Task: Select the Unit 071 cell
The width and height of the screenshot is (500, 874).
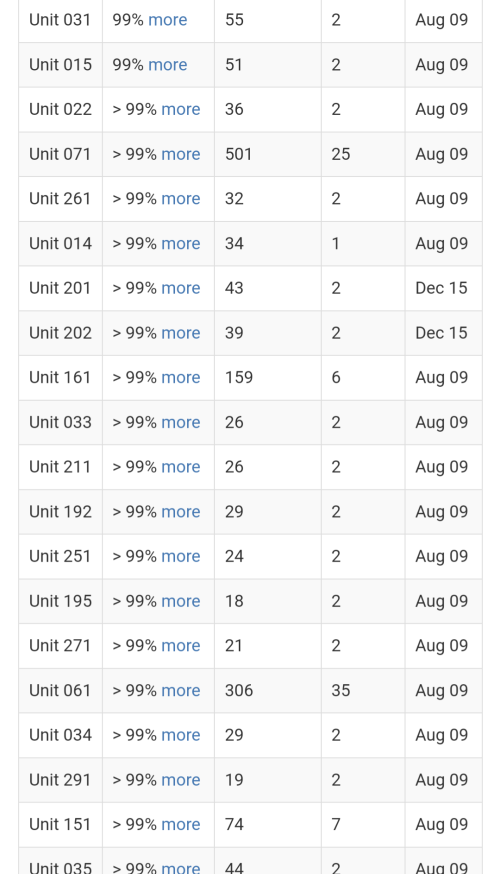Action: tap(61, 154)
